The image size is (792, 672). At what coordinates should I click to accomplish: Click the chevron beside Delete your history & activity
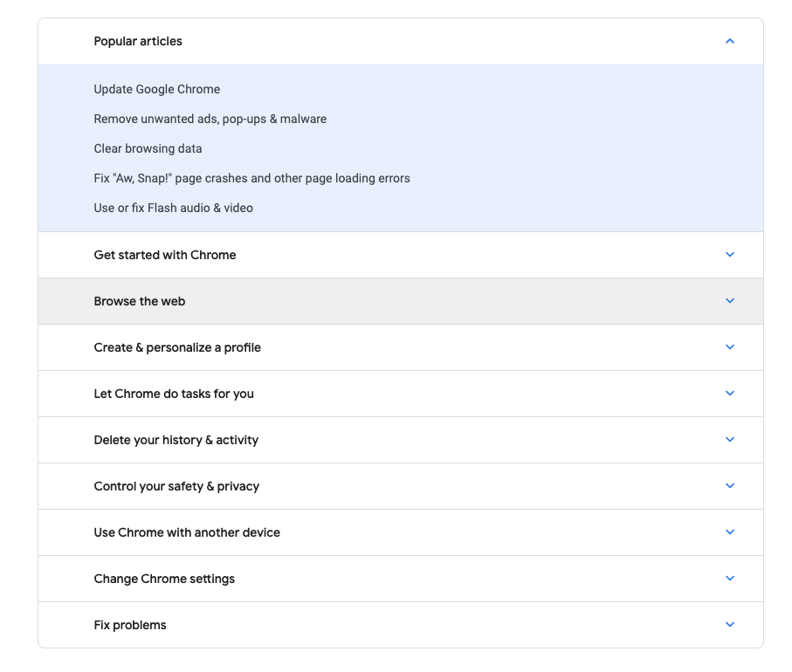point(729,440)
